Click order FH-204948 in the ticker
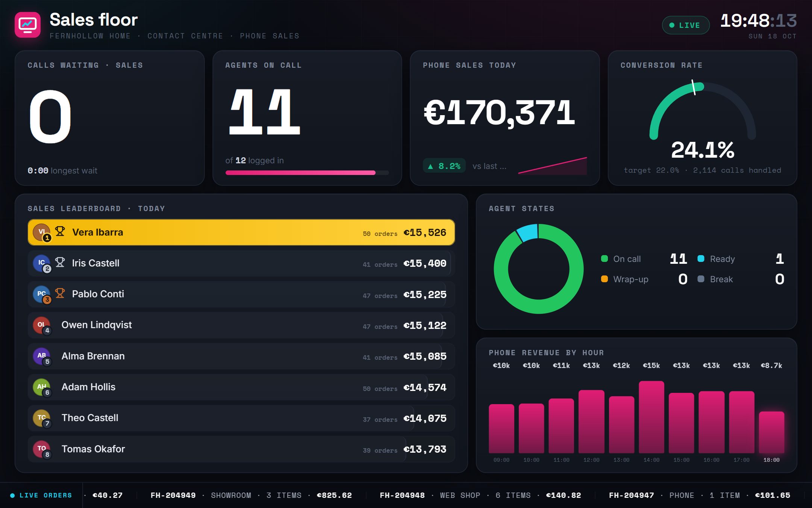812x508 pixels. [402, 495]
